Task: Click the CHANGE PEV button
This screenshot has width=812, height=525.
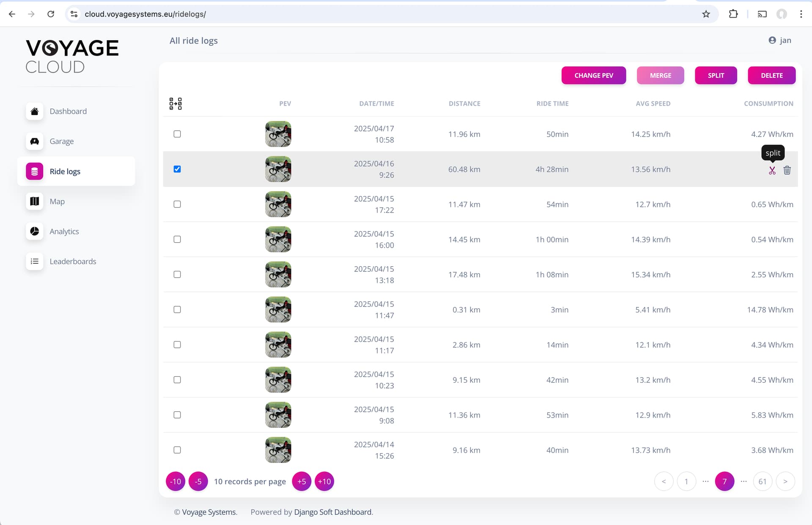Action: tap(593, 75)
